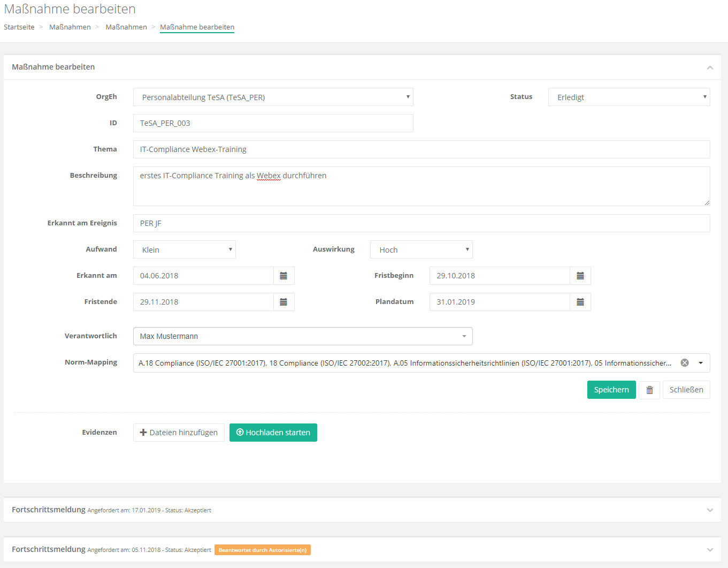Open the Erkannt am calendar picker
Image resolution: width=728 pixels, height=568 pixels.
(283, 276)
